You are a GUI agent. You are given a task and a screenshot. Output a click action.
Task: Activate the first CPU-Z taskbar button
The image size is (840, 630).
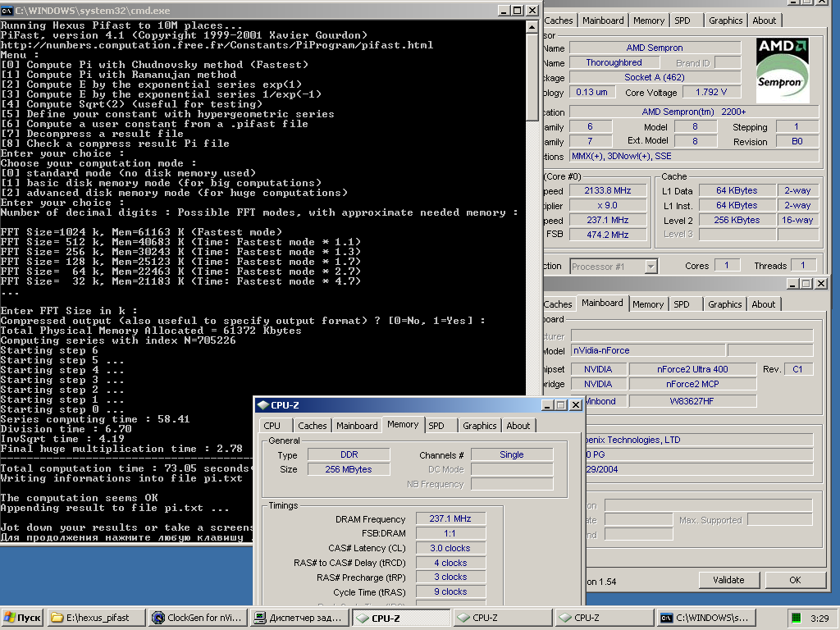(401, 618)
